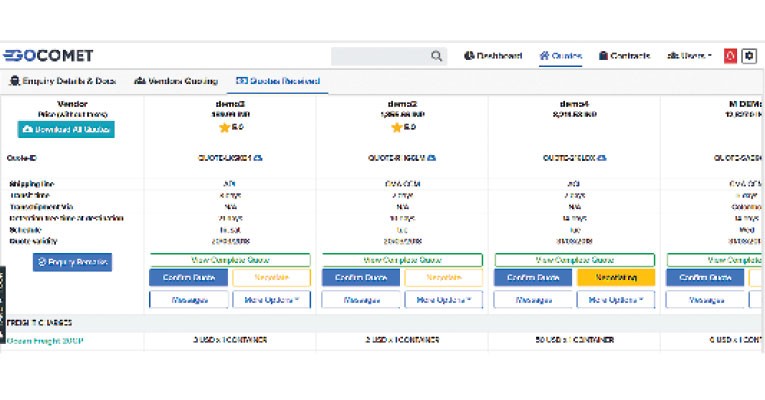765x400 pixels.
Task: Click the Enquiry Remarks button
Action: click(x=72, y=262)
